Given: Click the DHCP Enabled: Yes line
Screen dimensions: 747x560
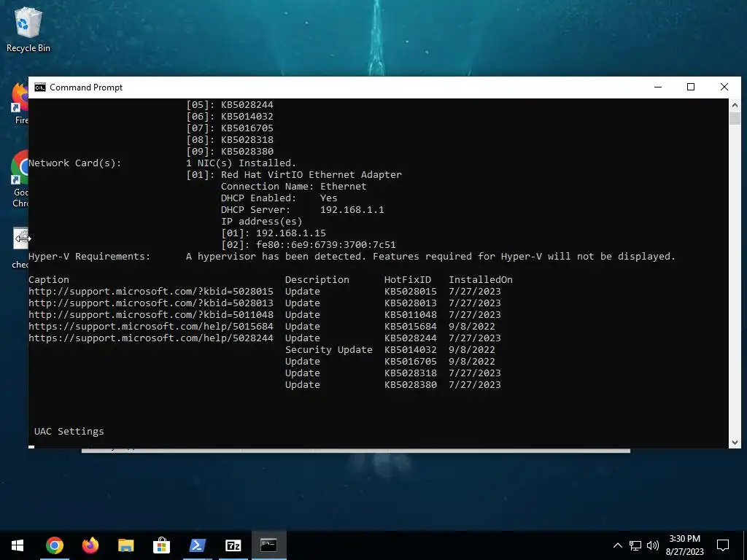Looking at the screenshot, I should 279,198.
